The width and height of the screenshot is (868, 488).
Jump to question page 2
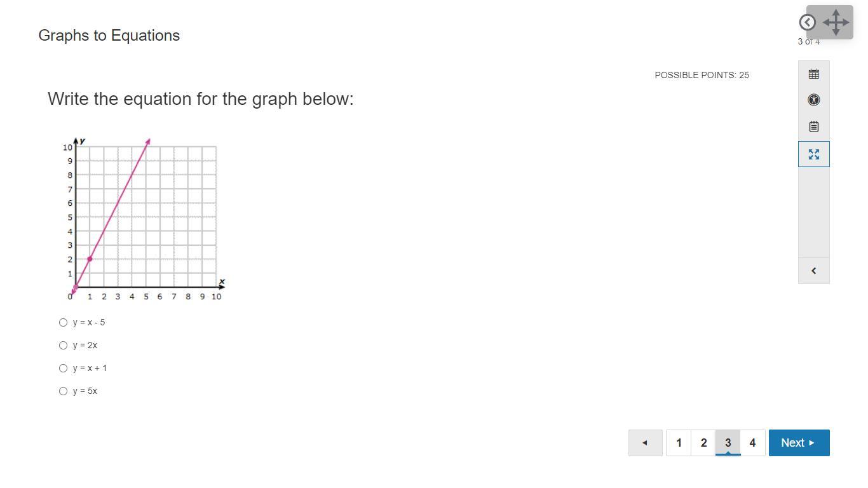pyautogui.click(x=703, y=443)
